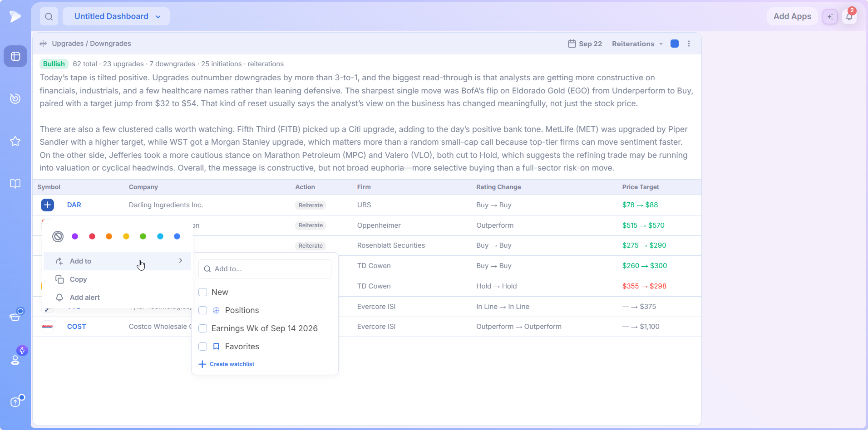
Task: Click the widget move handle beside Upgrades / Downgrades
Action: 43,44
